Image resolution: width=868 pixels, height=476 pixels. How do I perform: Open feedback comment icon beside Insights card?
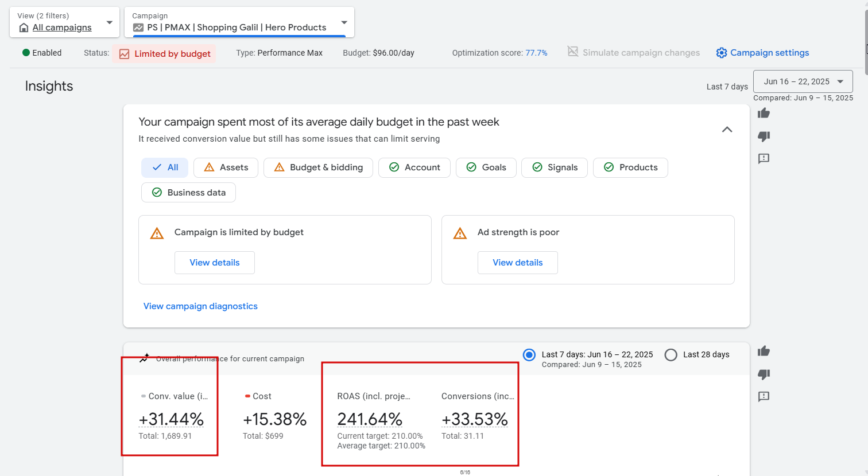[764, 158]
